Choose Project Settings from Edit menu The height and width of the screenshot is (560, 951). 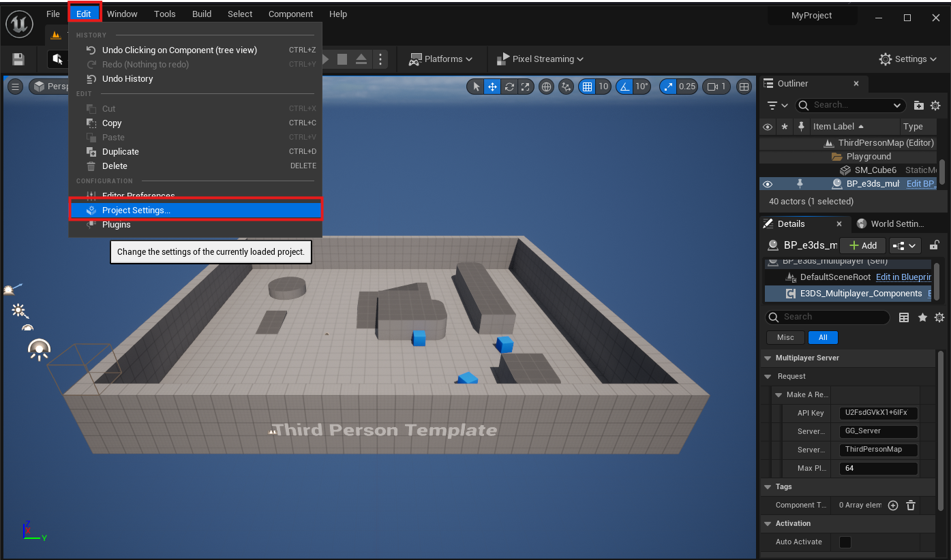point(136,211)
